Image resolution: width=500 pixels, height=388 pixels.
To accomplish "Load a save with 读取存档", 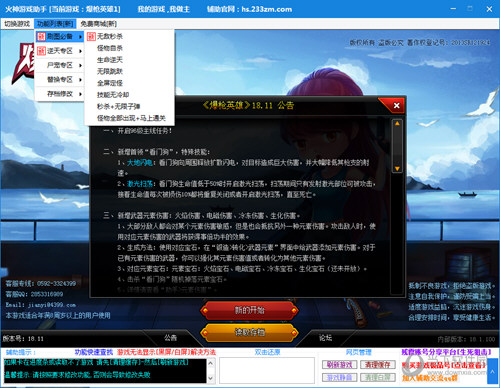I will click(x=249, y=332).
